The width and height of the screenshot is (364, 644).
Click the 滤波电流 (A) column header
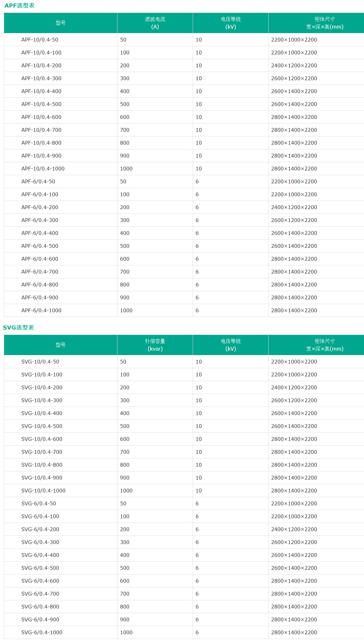tap(155, 23)
